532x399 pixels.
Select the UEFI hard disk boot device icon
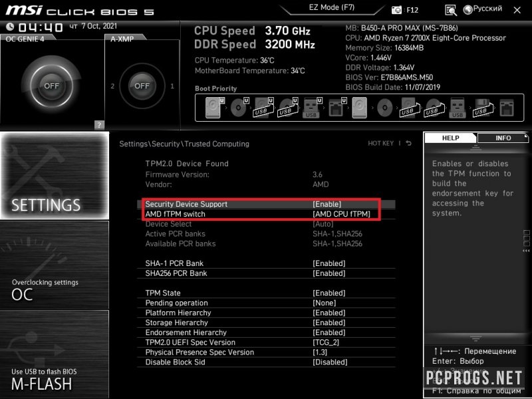point(214,108)
